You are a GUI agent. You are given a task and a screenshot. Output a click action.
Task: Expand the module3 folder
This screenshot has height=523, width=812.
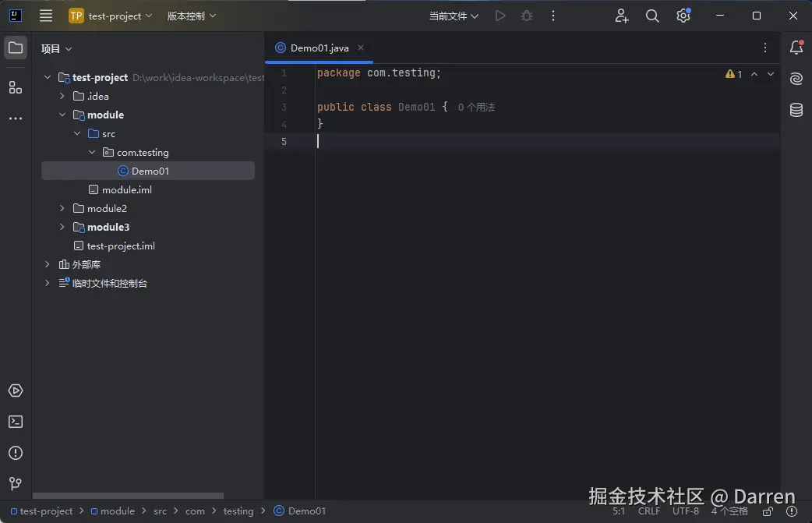pyautogui.click(x=62, y=227)
